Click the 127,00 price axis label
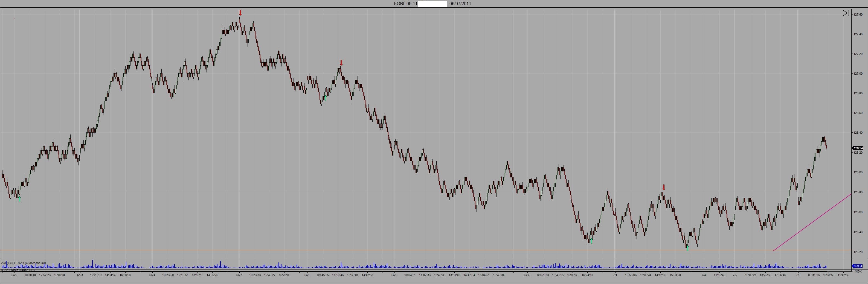This screenshot has height=284, width=868. coord(858,74)
